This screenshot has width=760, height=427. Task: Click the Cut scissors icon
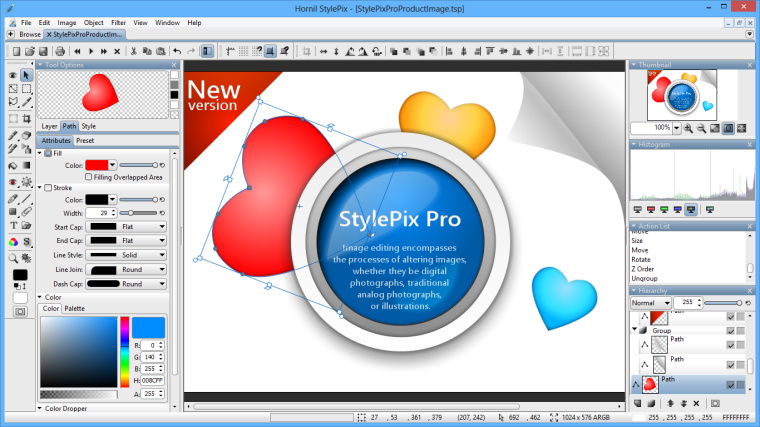coord(133,51)
